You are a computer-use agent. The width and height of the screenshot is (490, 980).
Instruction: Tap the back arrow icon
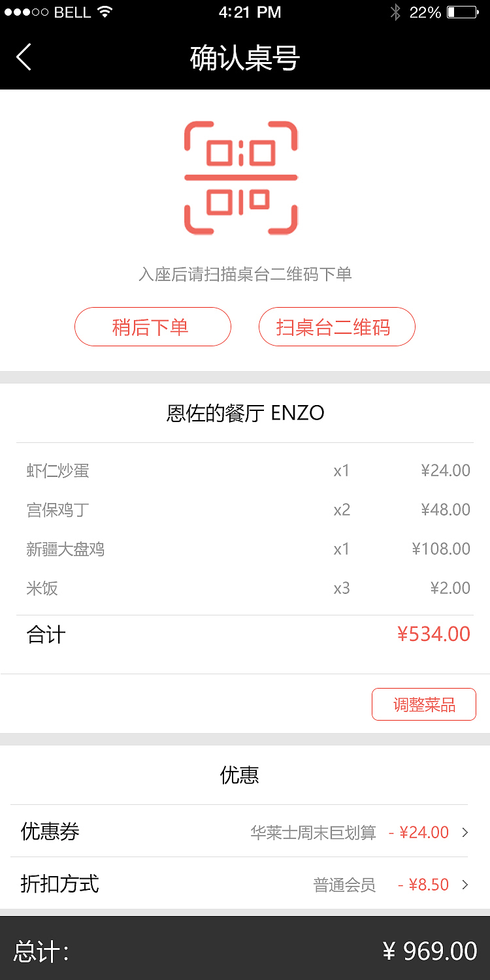coord(24,57)
